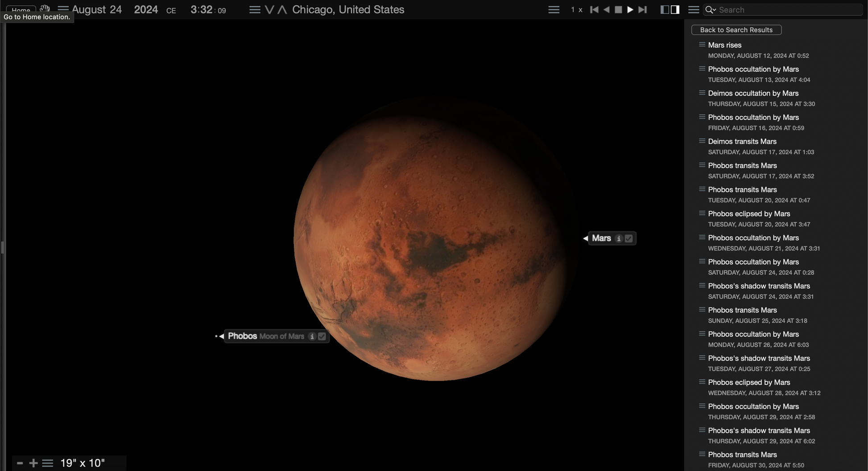Toggle the left side panel
868x471 pixels.
pos(665,9)
